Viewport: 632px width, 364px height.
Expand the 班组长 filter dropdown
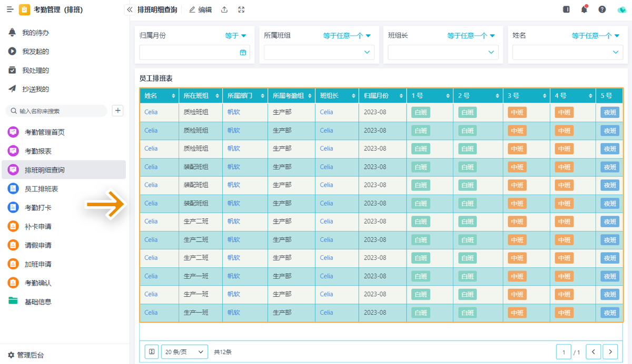pyautogui.click(x=442, y=52)
